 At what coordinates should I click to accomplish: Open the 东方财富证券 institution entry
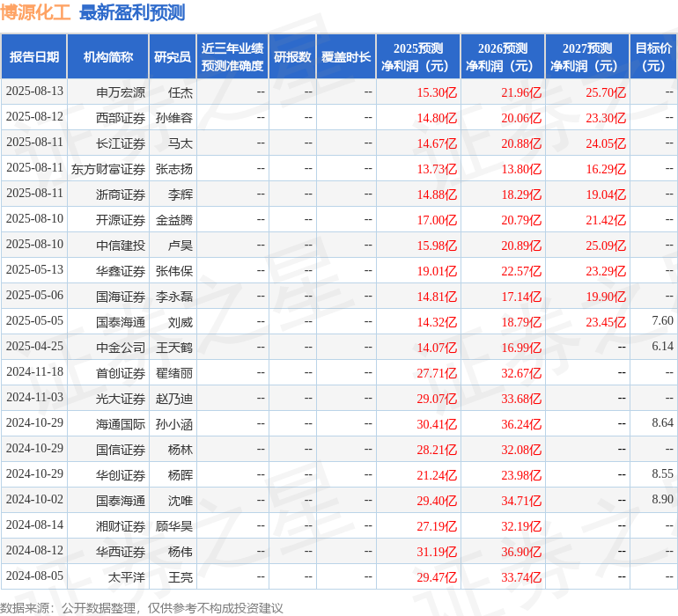tap(108, 169)
